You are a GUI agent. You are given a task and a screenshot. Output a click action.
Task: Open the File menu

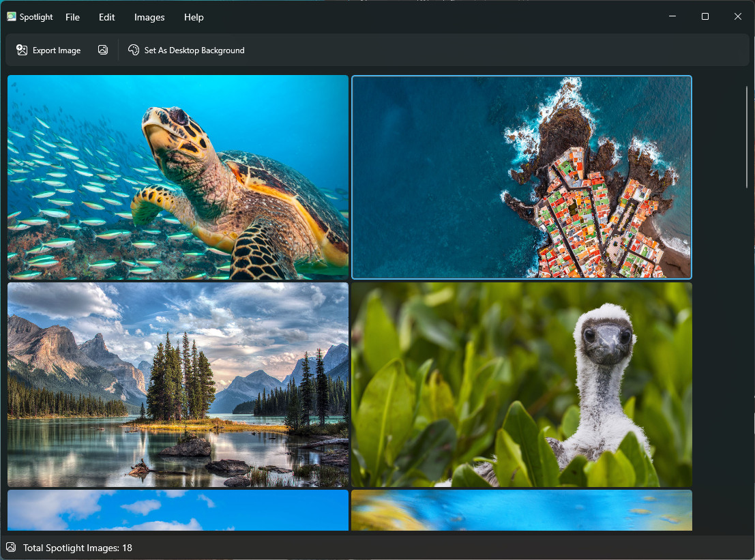click(x=72, y=17)
